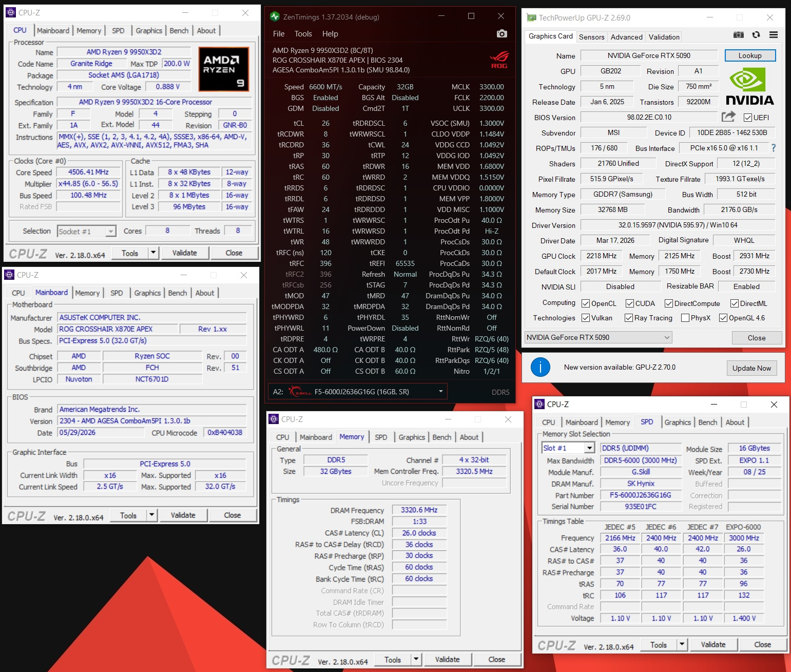Image resolution: width=791 pixels, height=672 pixels.
Task: Click the Name field AMD Ryzen 9 9950X3D2
Action: click(x=124, y=52)
